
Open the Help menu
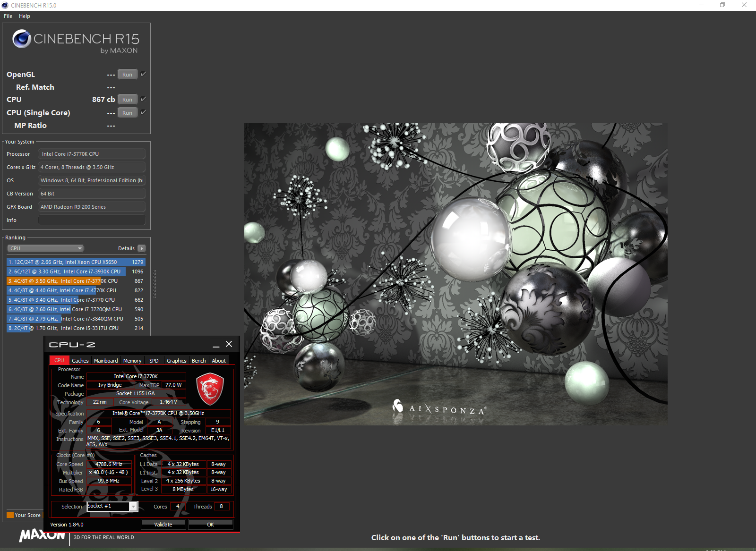coord(25,16)
